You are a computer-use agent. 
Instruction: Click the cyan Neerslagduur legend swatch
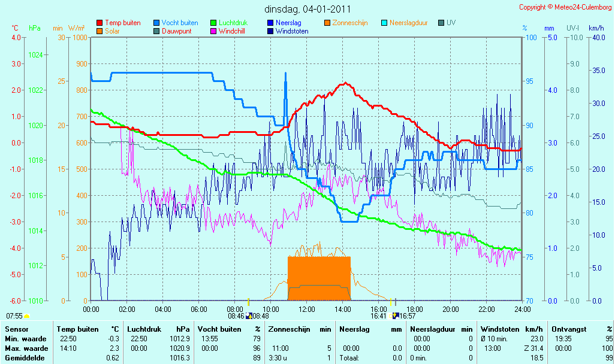pyautogui.click(x=384, y=23)
